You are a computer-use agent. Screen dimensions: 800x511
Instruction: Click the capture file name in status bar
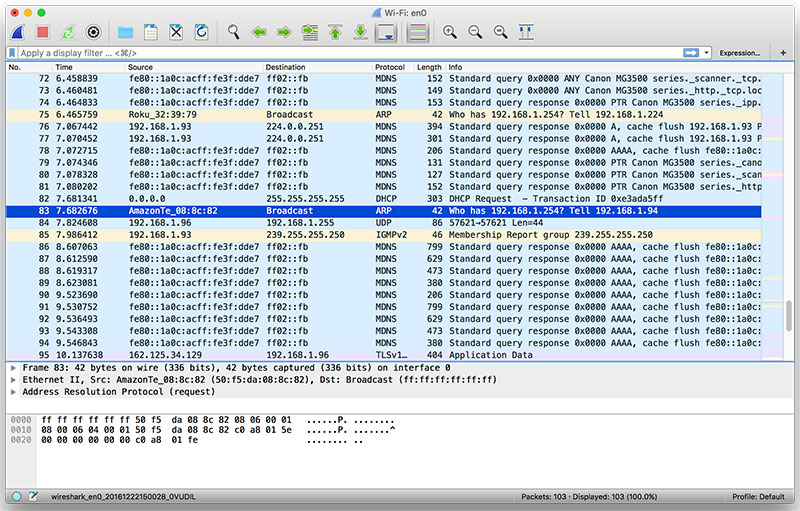(123, 497)
